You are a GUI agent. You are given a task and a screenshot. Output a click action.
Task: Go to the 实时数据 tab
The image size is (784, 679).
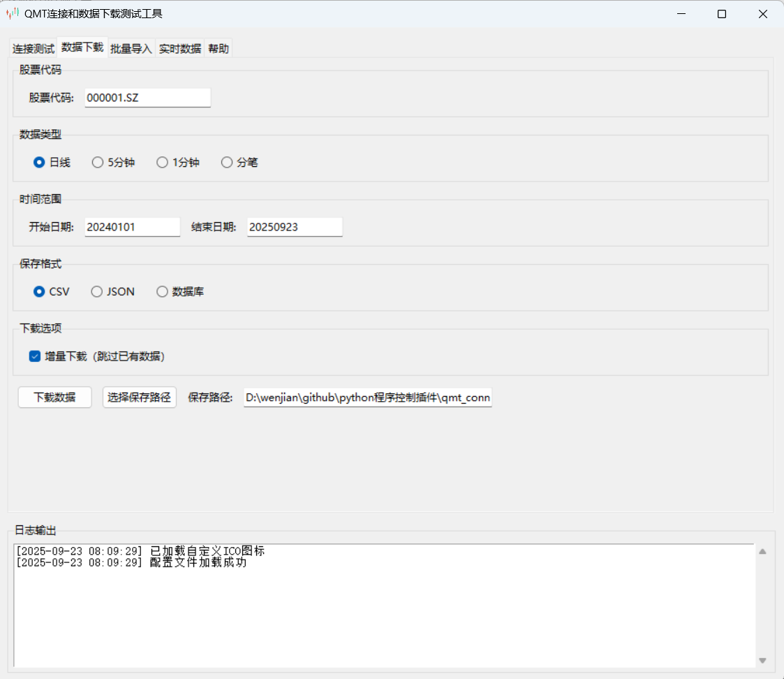click(179, 48)
